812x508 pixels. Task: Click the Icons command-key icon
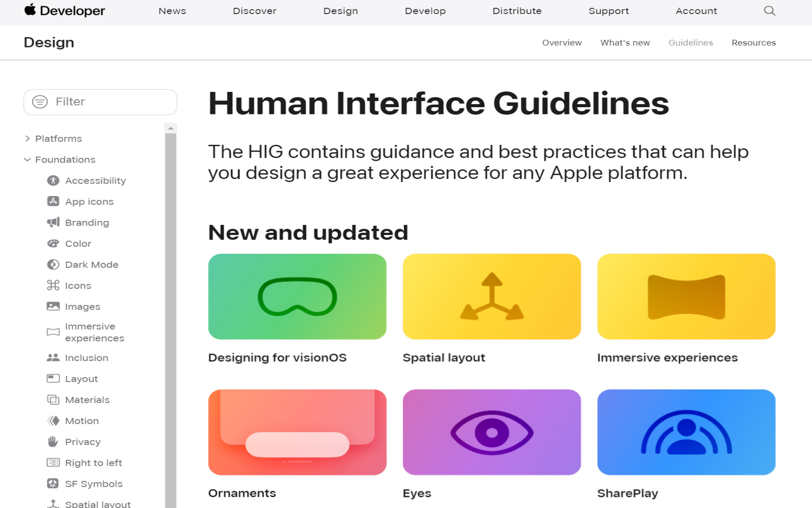point(53,285)
